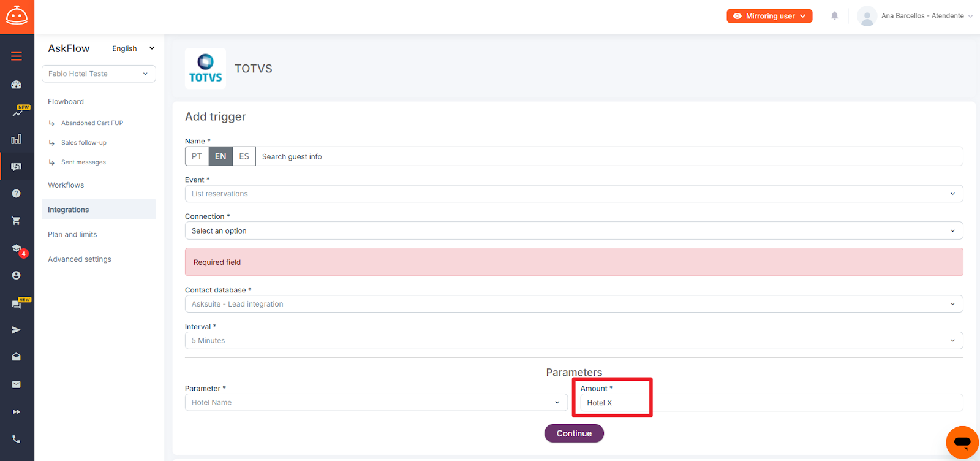Expand the Event List reservations dropdown
This screenshot has height=461, width=980.
tap(574, 194)
